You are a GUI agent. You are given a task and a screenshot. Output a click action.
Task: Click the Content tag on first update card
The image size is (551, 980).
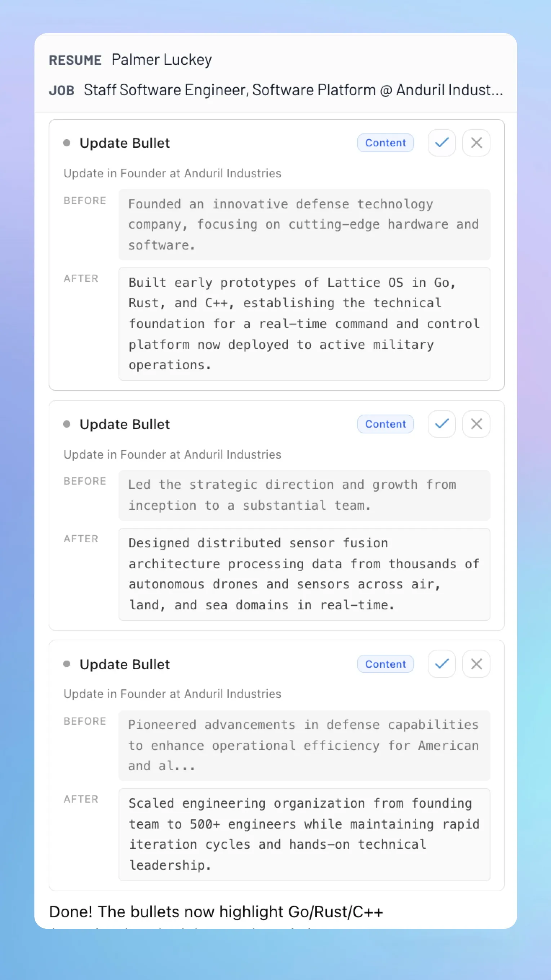385,143
